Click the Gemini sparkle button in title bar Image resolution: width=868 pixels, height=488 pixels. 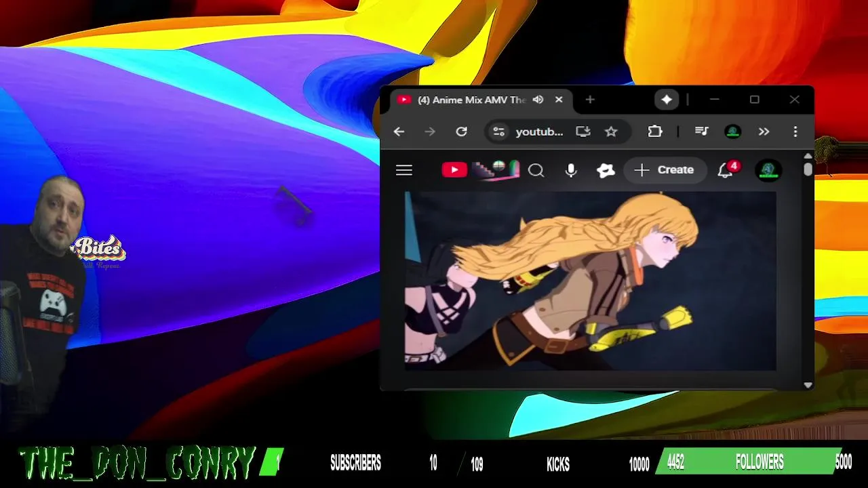tap(667, 100)
